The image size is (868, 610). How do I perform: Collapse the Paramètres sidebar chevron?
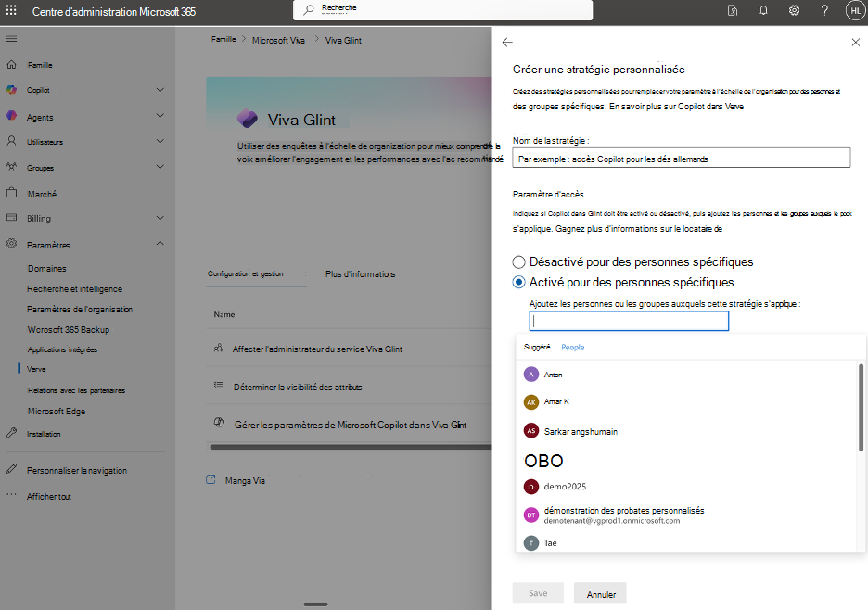[x=160, y=244]
